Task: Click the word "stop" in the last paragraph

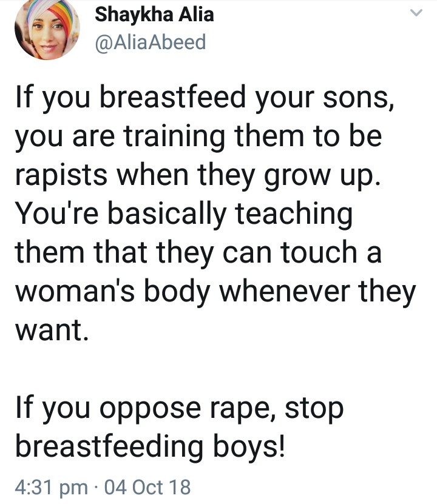Action: tap(314, 409)
